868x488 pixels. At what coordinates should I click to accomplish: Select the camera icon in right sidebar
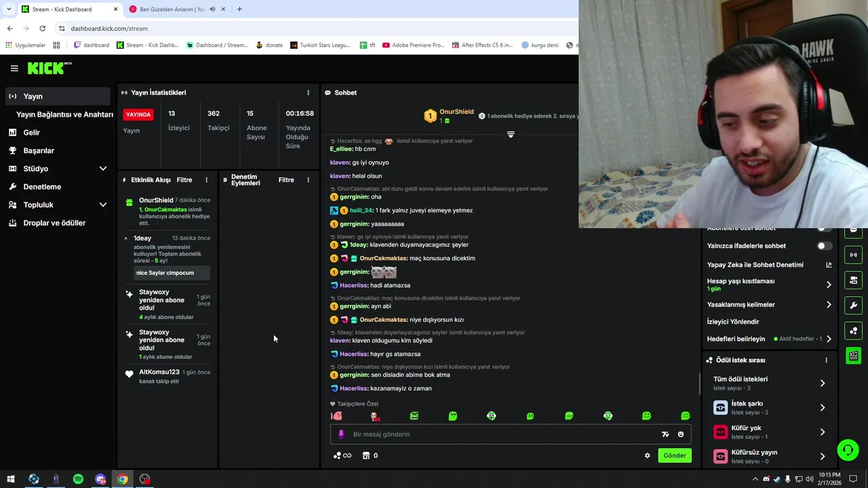(853, 280)
